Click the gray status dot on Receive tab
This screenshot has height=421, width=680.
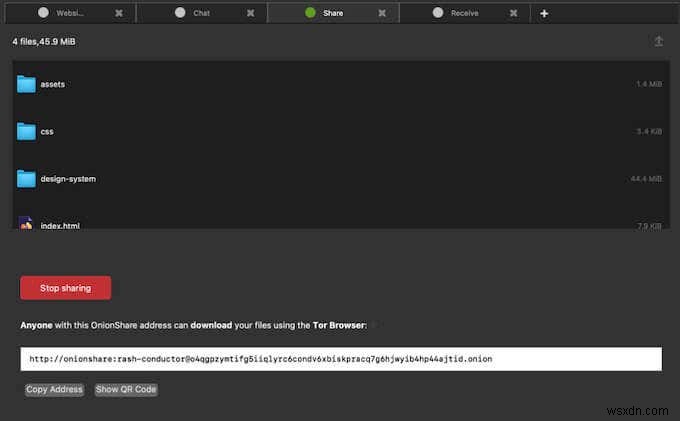tap(438, 13)
